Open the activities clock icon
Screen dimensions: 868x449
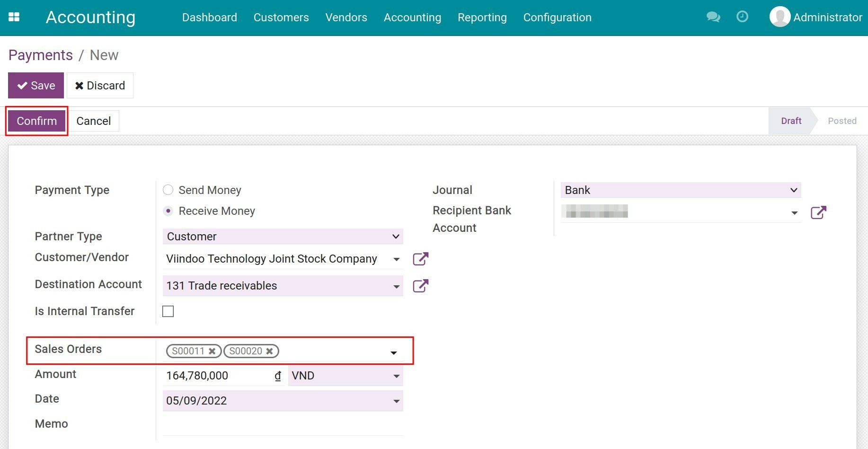point(743,17)
